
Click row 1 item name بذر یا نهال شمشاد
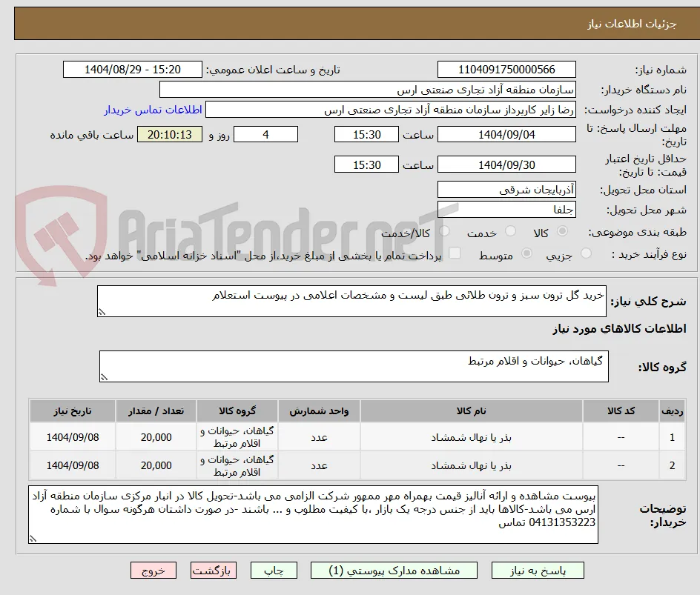tap(471, 438)
